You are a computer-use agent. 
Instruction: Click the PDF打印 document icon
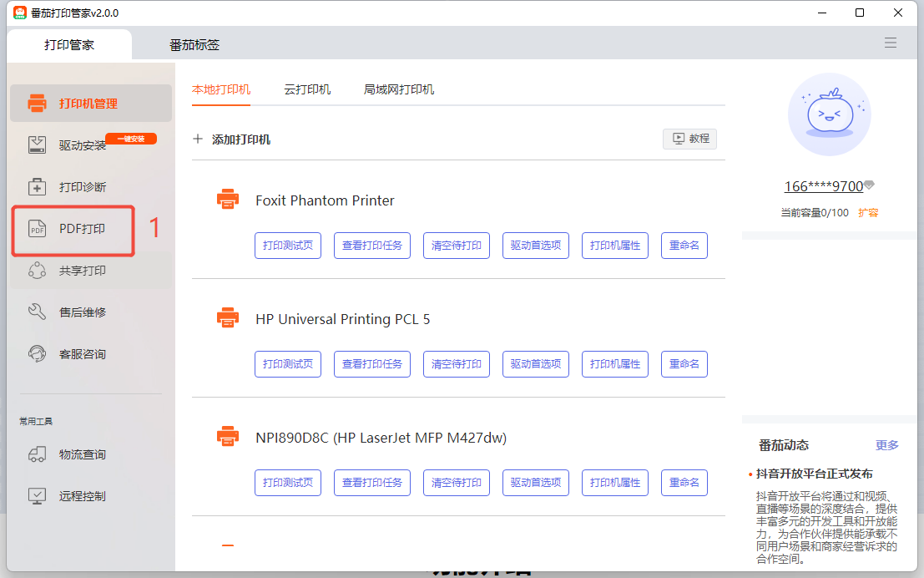(37, 228)
